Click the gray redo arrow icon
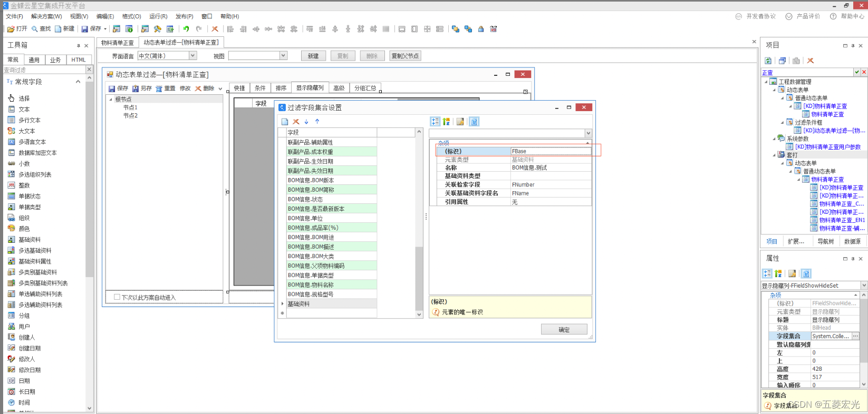The height and width of the screenshot is (414, 868). pyautogui.click(x=199, y=29)
